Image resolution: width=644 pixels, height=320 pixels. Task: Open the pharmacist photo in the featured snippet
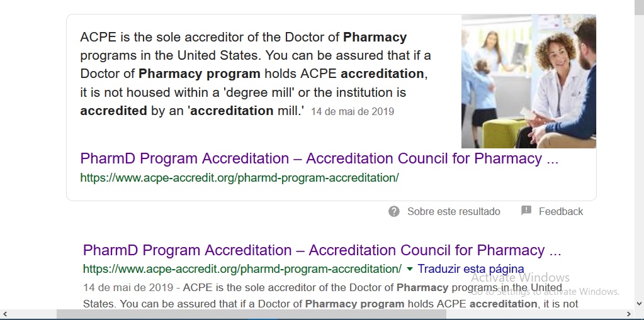click(x=528, y=82)
